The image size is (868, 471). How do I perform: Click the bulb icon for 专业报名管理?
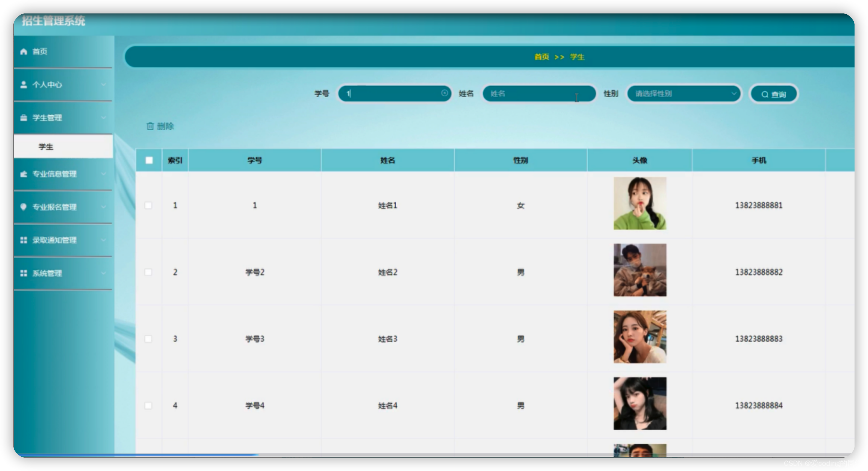pyautogui.click(x=24, y=207)
